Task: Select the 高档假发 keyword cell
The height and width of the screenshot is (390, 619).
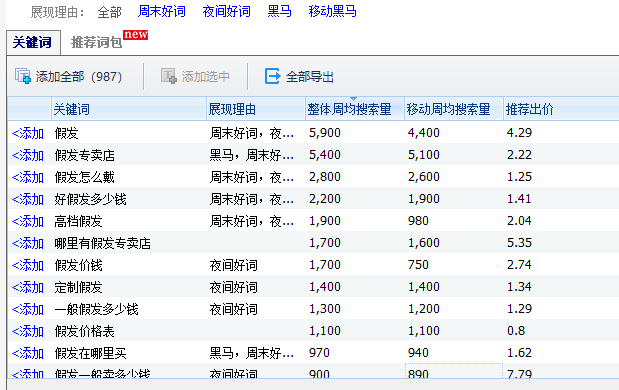Action: pyautogui.click(x=78, y=221)
